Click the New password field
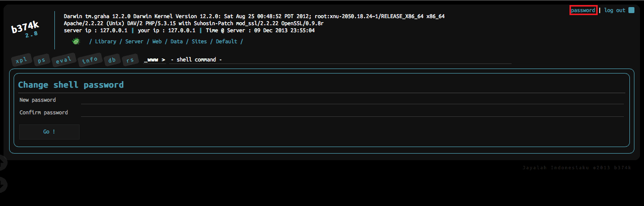644x206 pixels. click(x=352, y=100)
